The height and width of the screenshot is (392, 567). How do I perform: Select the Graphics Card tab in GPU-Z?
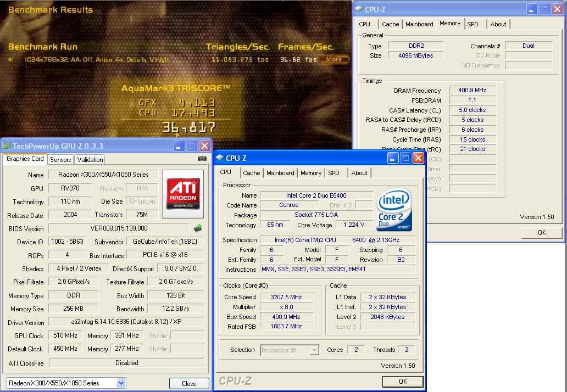[25, 159]
